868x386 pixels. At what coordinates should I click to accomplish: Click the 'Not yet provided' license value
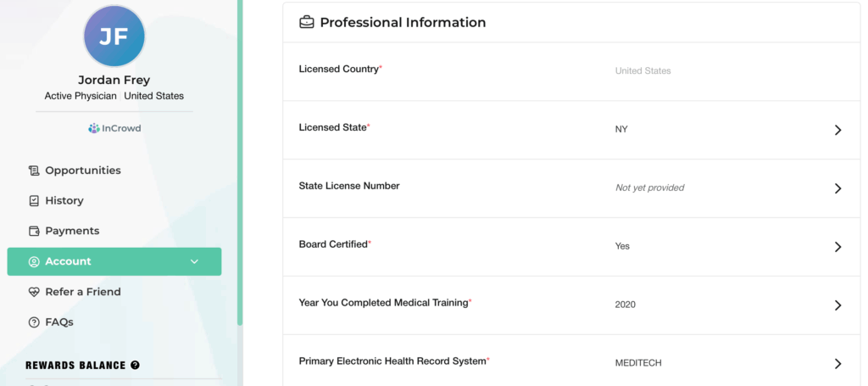point(649,187)
